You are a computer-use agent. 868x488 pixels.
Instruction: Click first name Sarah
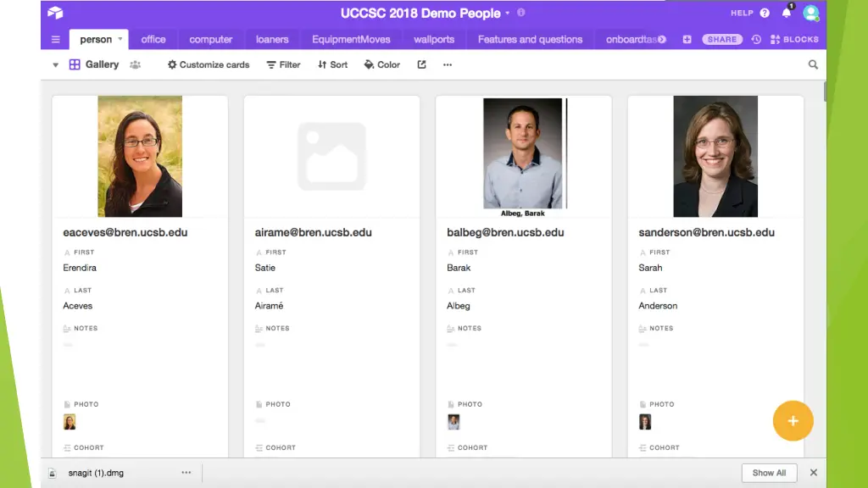point(650,268)
